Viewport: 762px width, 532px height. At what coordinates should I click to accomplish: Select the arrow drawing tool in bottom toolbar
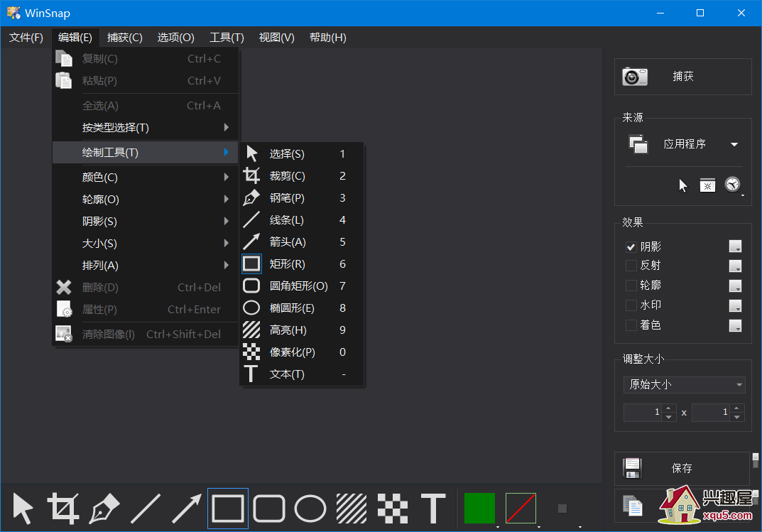(187, 509)
